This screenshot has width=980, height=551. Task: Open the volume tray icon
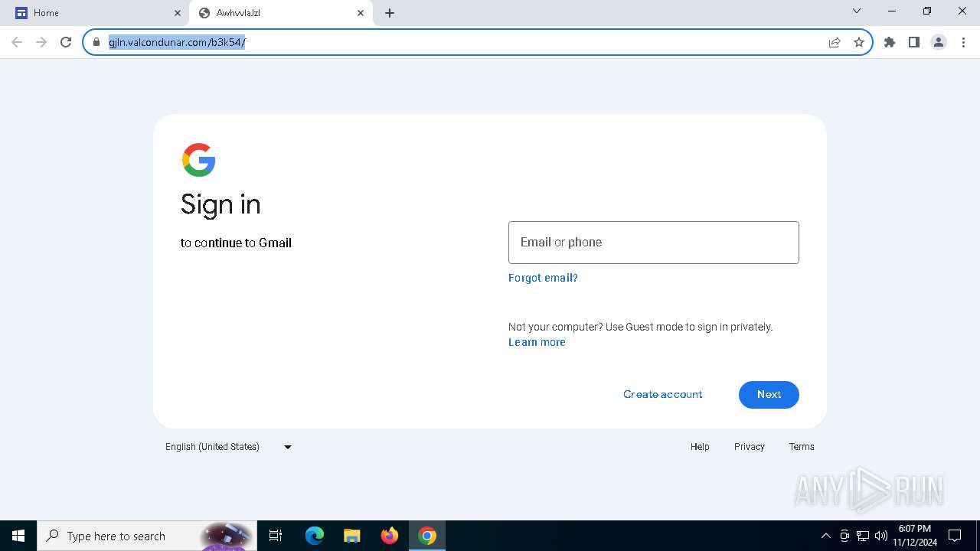pos(880,536)
